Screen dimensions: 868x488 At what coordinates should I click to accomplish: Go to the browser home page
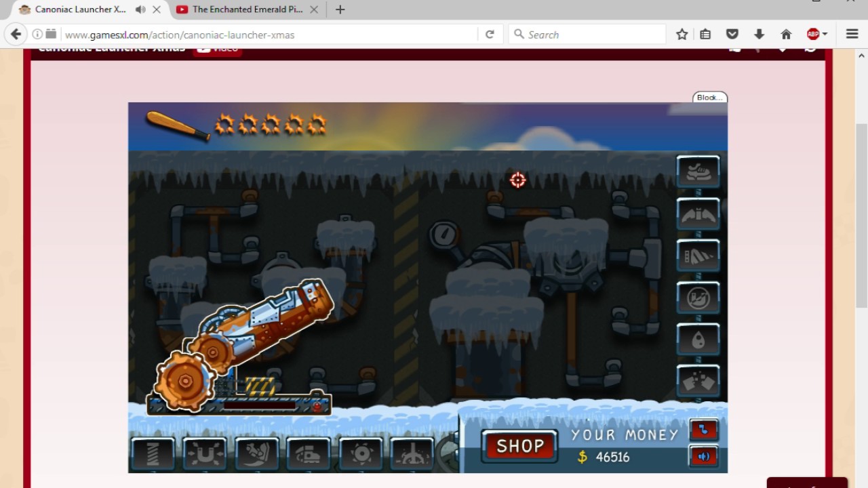click(x=786, y=34)
